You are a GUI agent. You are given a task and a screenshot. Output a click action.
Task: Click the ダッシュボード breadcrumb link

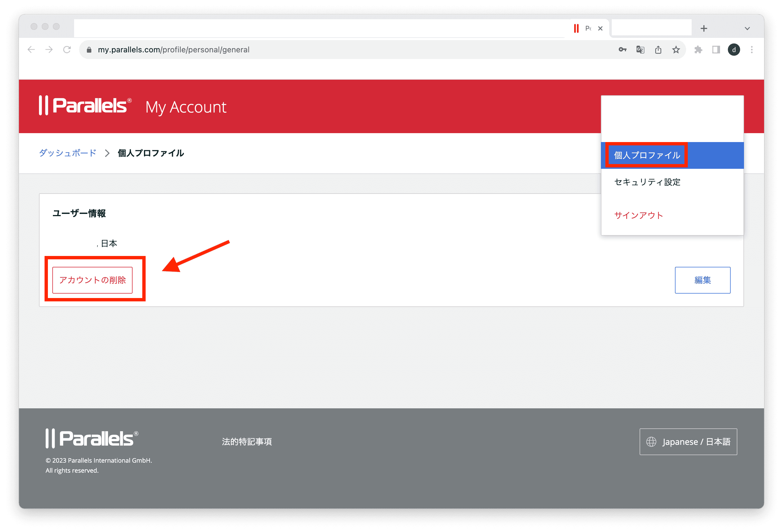[67, 153]
